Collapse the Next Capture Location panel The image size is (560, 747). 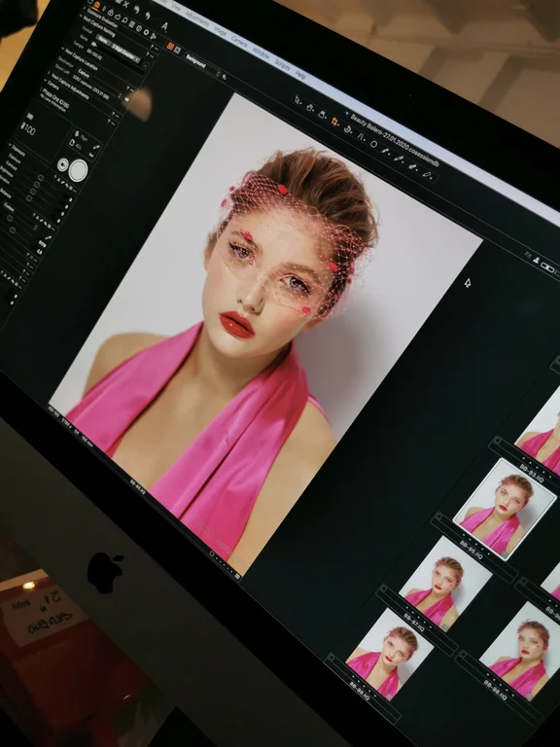pyautogui.click(x=63, y=48)
